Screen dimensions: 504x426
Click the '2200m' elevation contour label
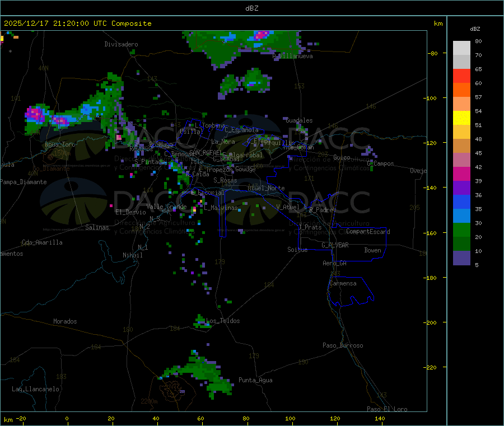tap(149, 401)
